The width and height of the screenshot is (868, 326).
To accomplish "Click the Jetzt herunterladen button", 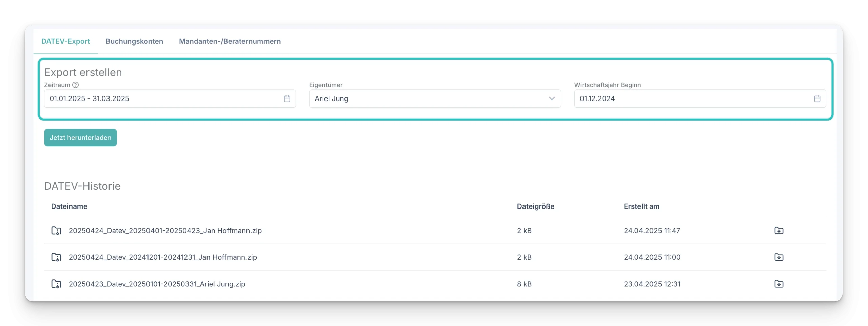I will [x=80, y=138].
